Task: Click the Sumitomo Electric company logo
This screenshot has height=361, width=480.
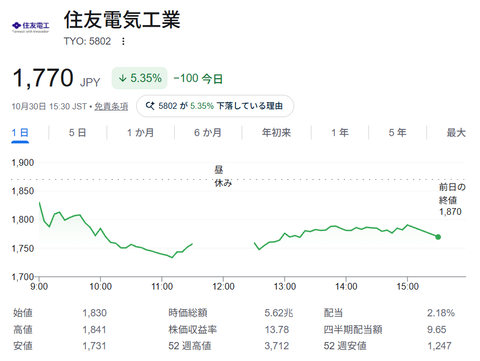Action: 31,27
